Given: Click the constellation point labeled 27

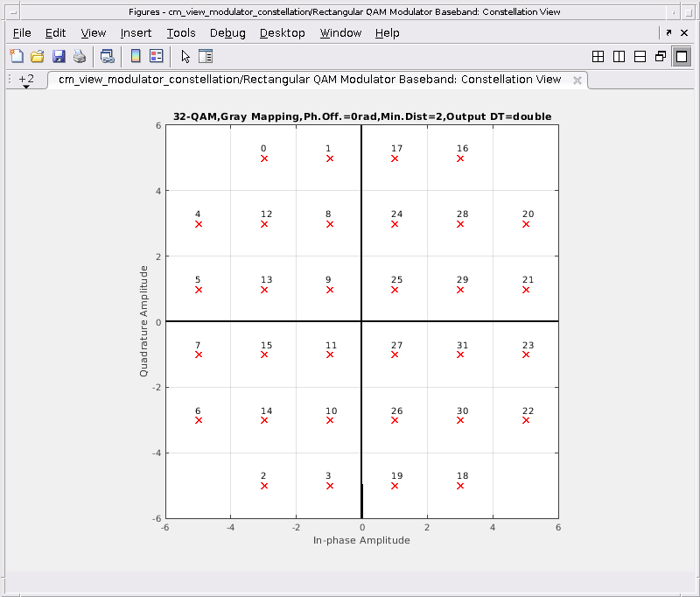Looking at the screenshot, I should coord(395,355).
